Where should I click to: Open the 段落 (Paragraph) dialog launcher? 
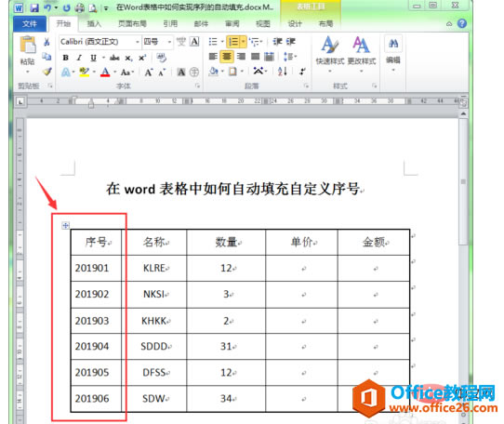point(306,86)
